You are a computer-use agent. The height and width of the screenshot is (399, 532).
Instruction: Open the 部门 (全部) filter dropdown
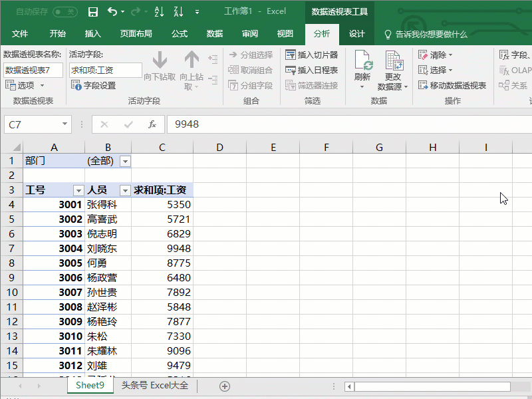coord(125,161)
